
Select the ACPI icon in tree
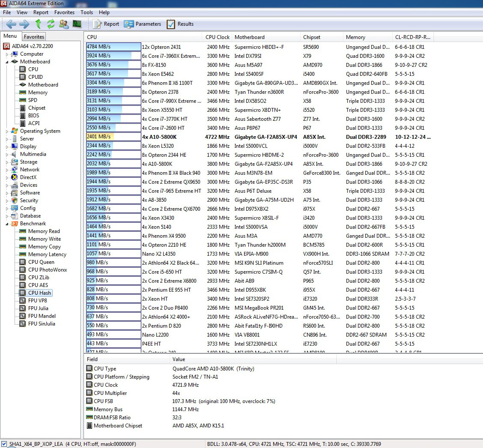(x=23, y=123)
